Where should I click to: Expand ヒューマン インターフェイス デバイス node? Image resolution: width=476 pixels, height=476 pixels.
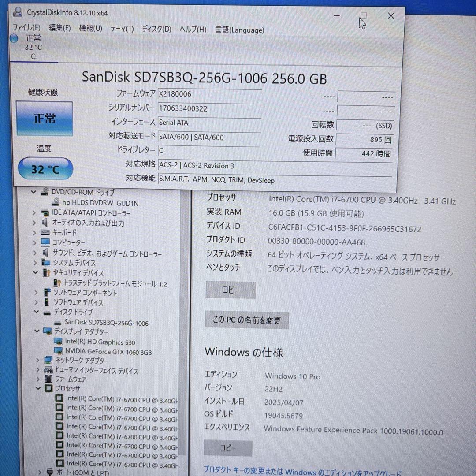38,370
